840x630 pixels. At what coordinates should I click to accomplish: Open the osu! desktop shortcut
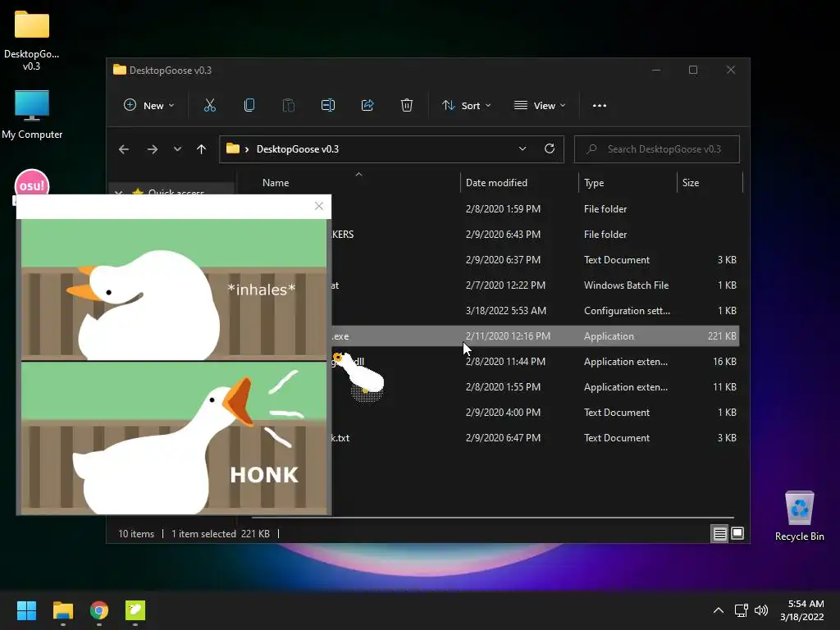pyautogui.click(x=32, y=185)
